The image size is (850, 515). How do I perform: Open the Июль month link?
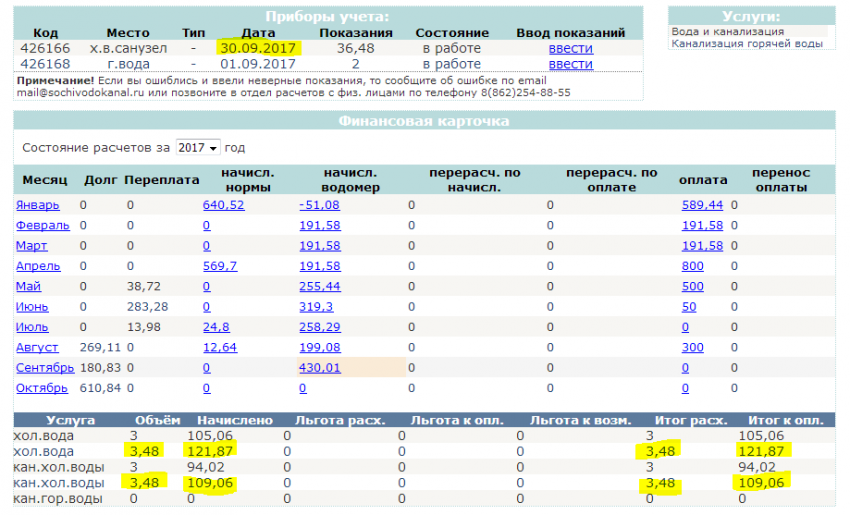click(x=32, y=327)
